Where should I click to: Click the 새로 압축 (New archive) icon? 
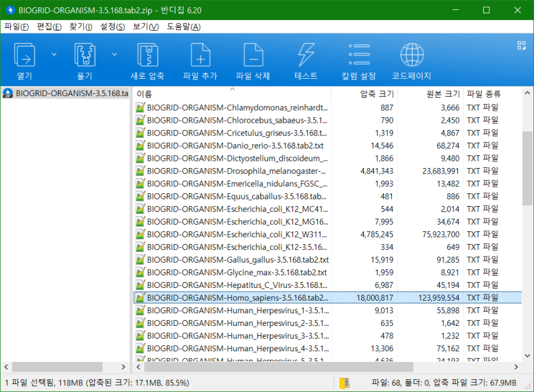tap(148, 55)
